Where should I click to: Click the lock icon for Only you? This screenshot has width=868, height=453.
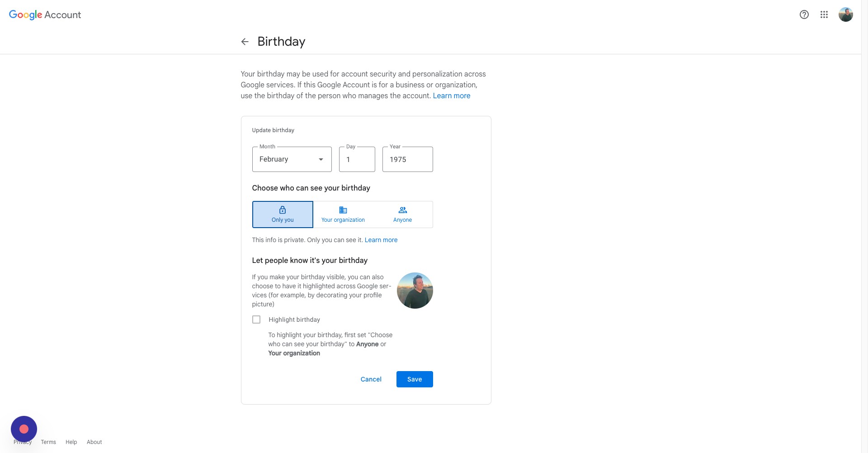pyautogui.click(x=283, y=210)
